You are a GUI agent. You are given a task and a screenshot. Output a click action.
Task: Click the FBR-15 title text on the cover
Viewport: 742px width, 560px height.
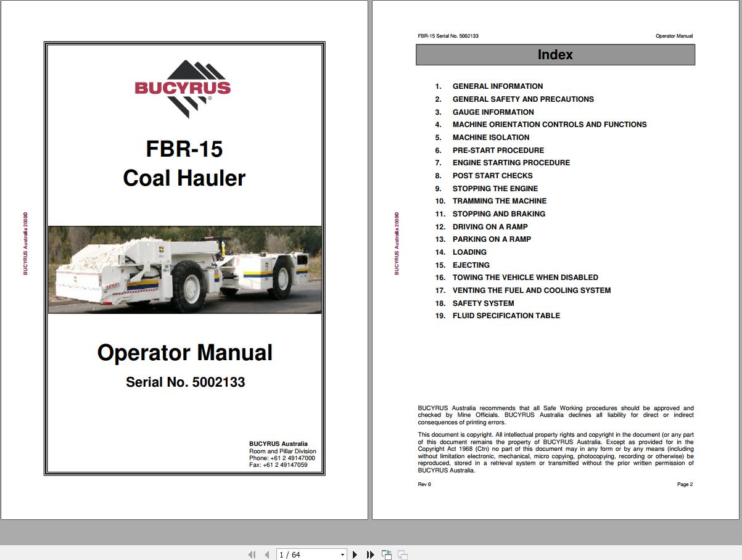point(184,149)
